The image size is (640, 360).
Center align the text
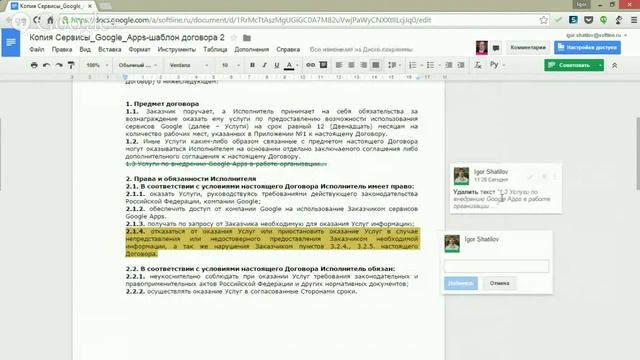click(351, 65)
